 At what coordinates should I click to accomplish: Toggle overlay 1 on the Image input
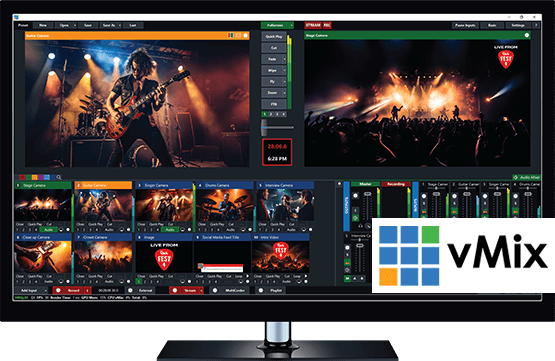(139, 282)
